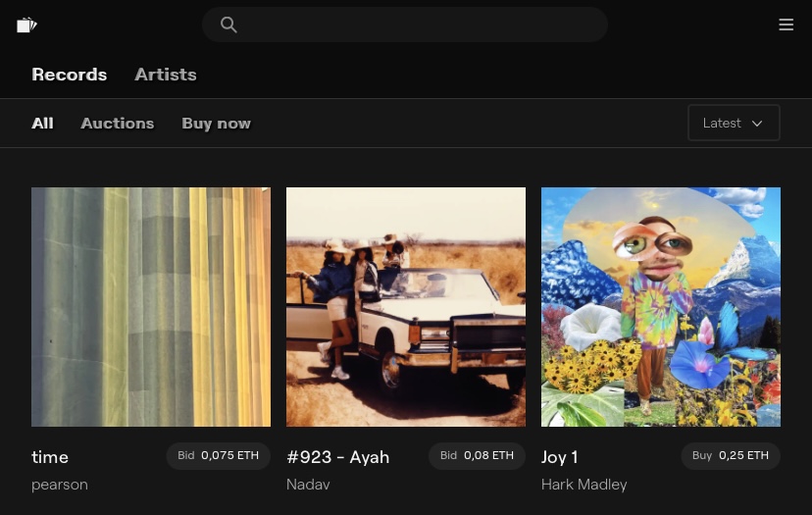Open the 'Joy 1' collage thumbnail
The width and height of the screenshot is (812, 515).
click(661, 307)
